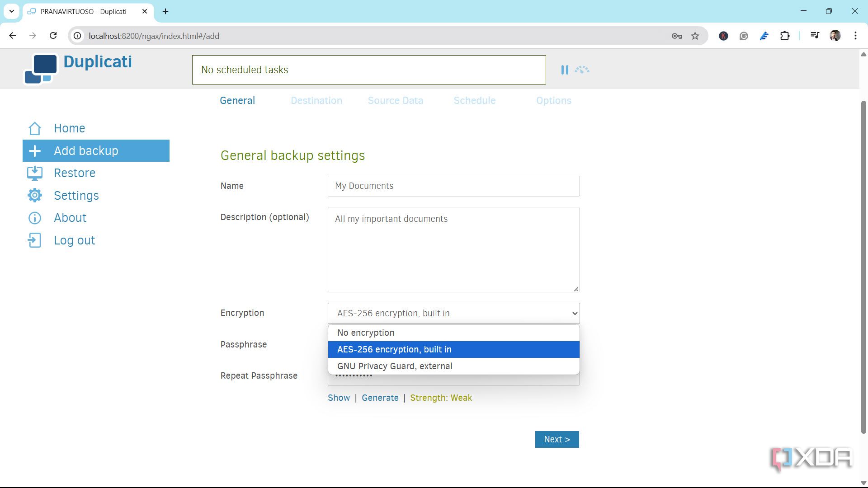Screen dimensions: 868x488
Task: Click the About info icon
Action: tap(35, 218)
